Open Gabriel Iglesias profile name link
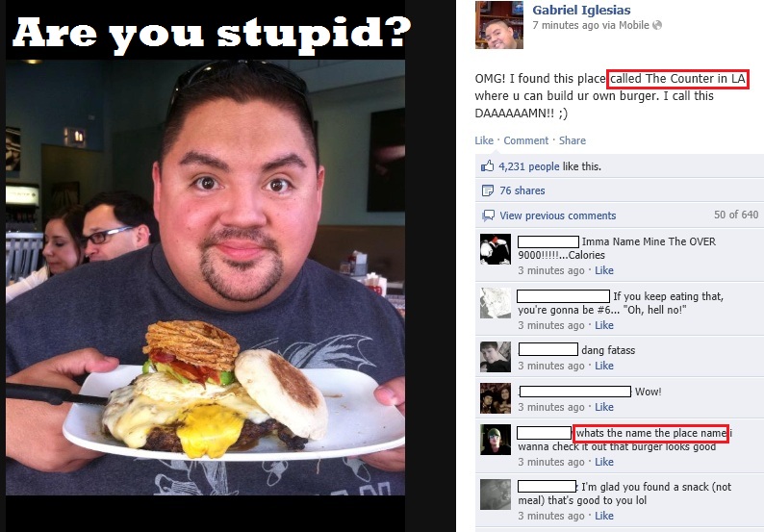The width and height of the screenshot is (764, 532). 581,10
